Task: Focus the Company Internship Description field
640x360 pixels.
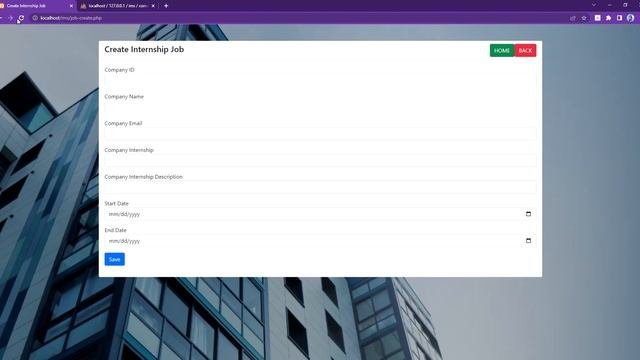Action: pos(320,187)
